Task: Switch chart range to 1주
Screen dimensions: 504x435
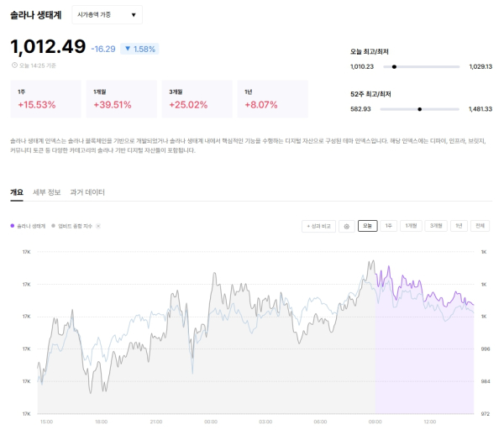Action: pyautogui.click(x=390, y=226)
